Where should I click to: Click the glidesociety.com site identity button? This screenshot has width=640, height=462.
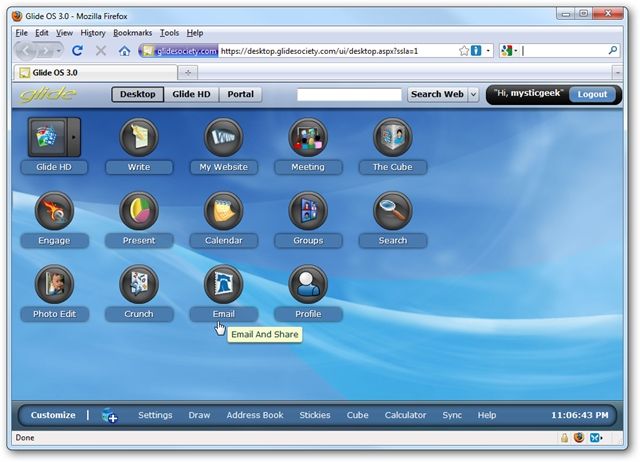click(180, 51)
